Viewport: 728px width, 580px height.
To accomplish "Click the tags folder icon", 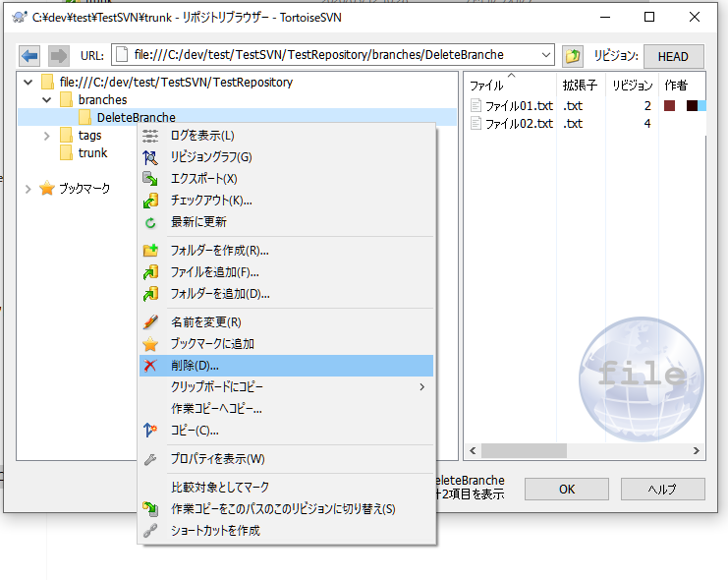I will click(x=67, y=136).
